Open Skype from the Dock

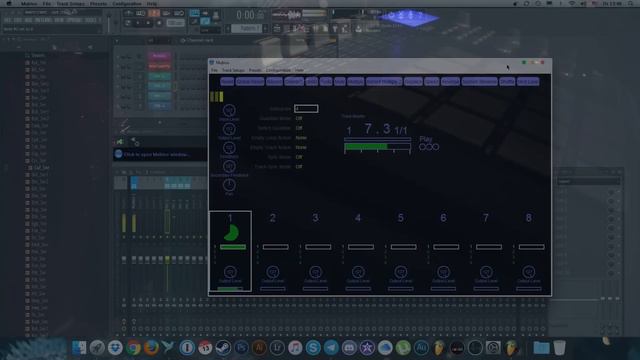point(313,348)
